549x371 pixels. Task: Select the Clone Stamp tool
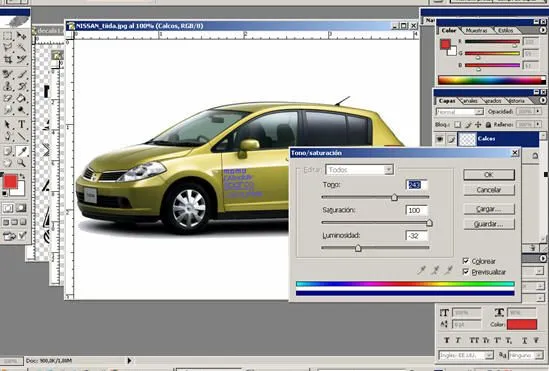pos(8,86)
